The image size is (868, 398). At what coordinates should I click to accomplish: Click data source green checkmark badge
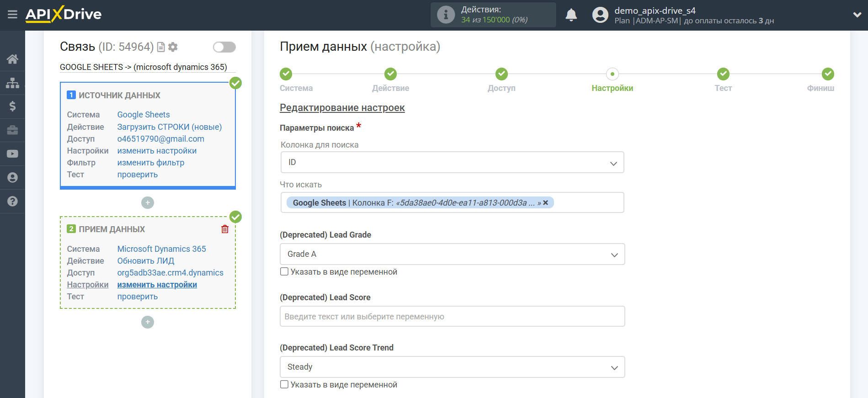[x=235, y=83]
